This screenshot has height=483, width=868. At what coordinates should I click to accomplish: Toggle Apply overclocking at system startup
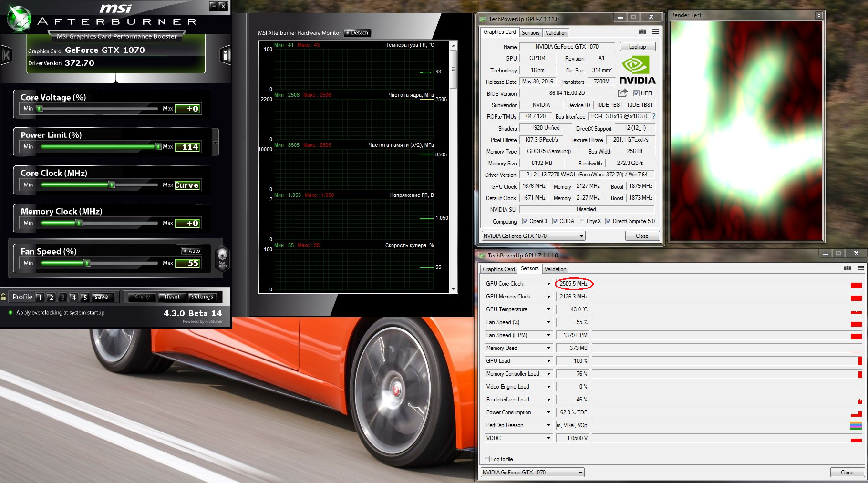10,313
